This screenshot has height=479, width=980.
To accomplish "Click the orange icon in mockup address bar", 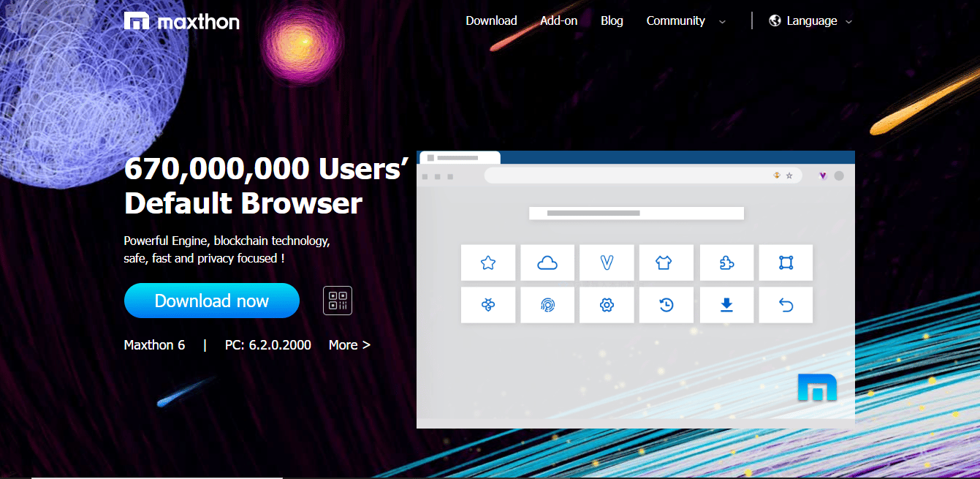I will pyautogui.click(x=778, y=176).
